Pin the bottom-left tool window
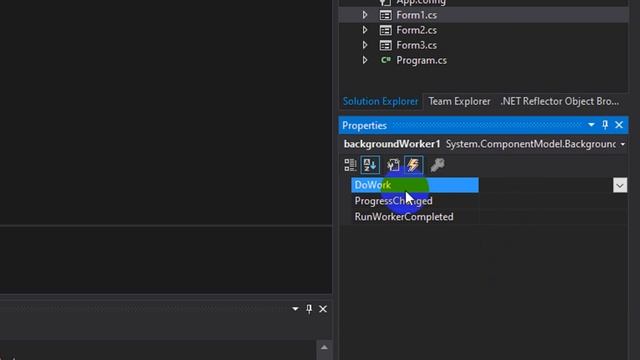 (x=309, y=309)
